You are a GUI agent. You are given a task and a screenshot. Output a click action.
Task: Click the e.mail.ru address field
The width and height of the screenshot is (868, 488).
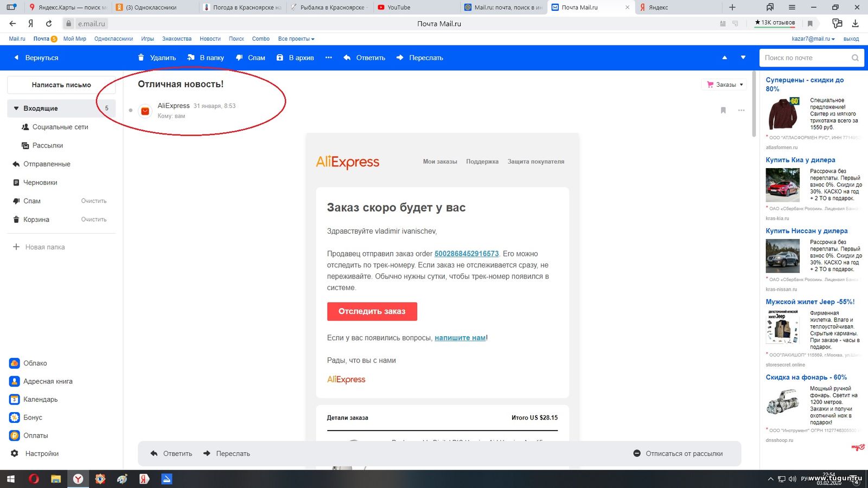point(91,24)
